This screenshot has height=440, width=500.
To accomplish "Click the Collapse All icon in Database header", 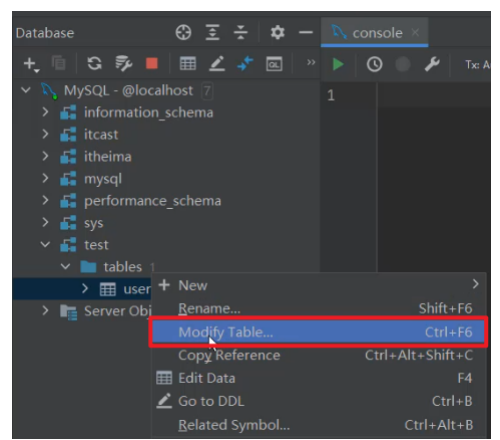I will (240, 33).
